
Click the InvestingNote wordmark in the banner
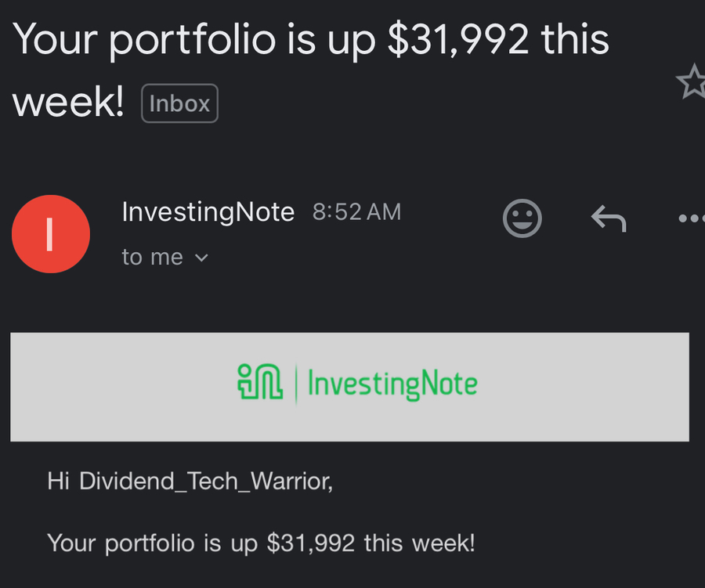click(x=392, y=384)
